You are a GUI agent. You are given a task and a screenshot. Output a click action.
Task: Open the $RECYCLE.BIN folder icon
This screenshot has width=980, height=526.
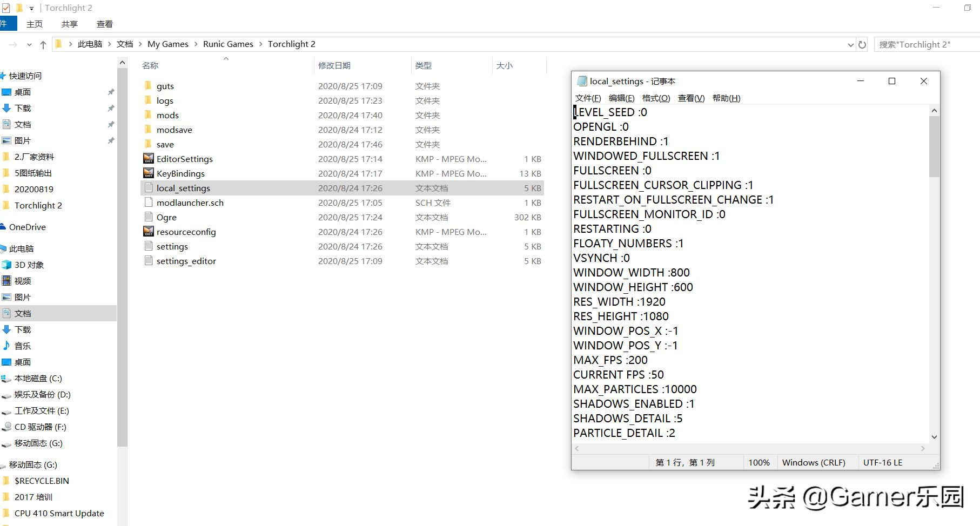point(6,481)
